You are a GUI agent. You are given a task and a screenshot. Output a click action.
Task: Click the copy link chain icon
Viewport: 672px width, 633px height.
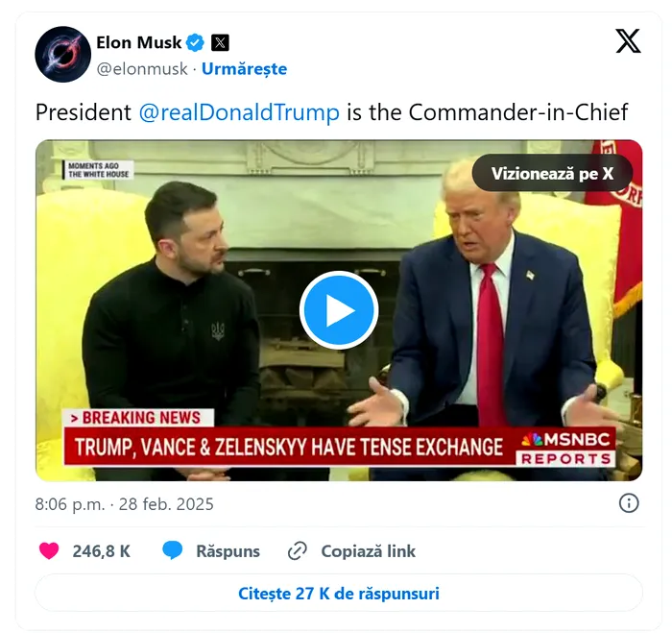point(297,551)
